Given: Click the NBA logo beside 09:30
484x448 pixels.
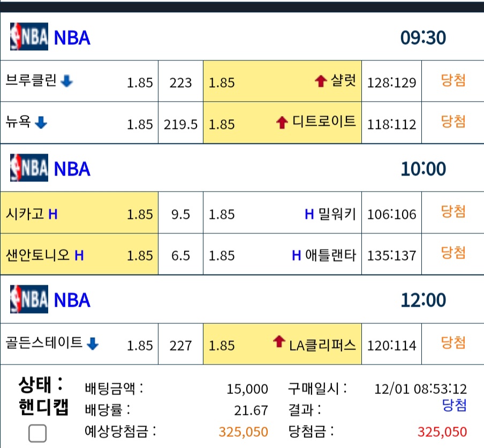Looking at the screenshot, I should coord(29,36).
